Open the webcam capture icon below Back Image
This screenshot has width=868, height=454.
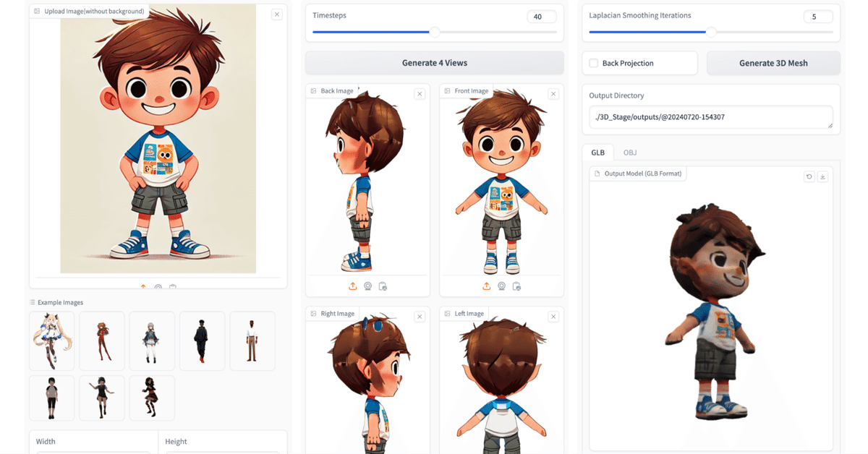367,286
